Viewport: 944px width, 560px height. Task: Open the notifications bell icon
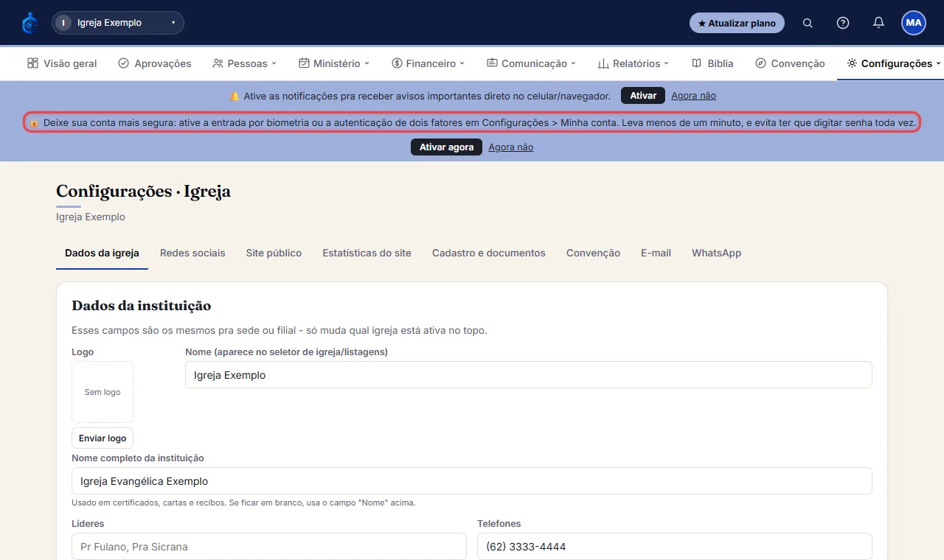(878, 23)
